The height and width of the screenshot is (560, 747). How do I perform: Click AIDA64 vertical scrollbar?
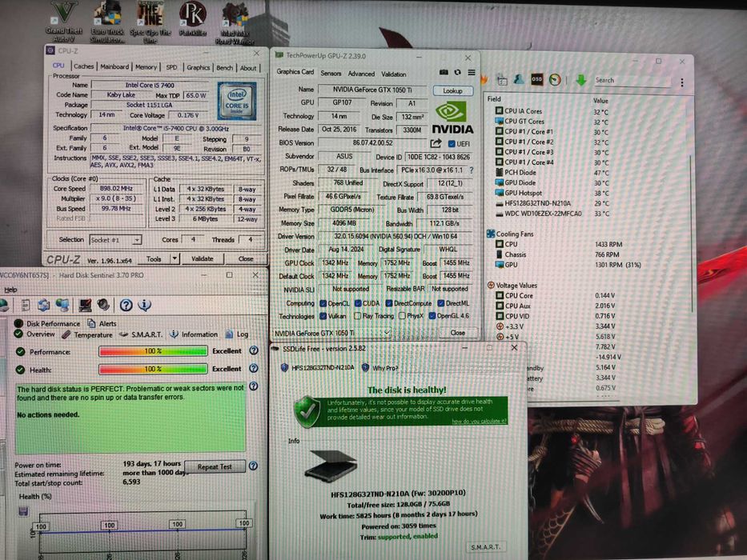point(691,234)
